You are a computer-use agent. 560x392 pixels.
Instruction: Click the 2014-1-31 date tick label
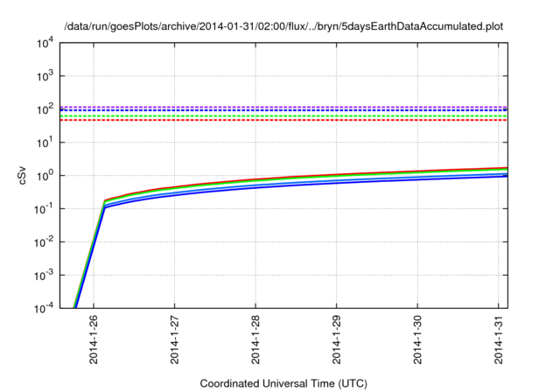(x=499, y=339)
